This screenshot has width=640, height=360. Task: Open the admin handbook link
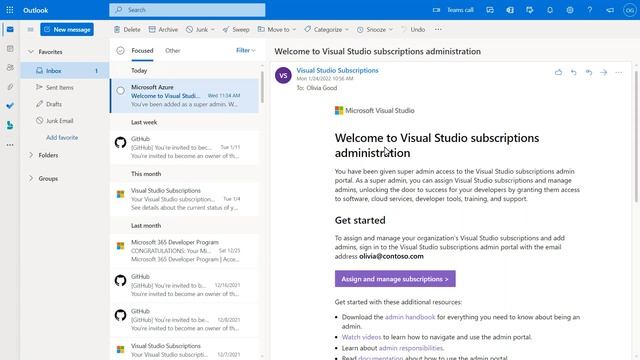[x=410, y=317]
